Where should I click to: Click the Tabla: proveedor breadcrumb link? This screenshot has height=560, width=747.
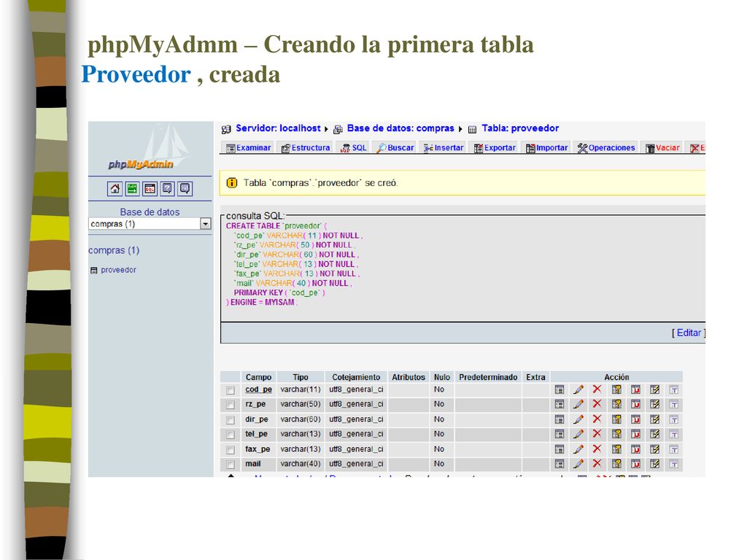[520, 128]
